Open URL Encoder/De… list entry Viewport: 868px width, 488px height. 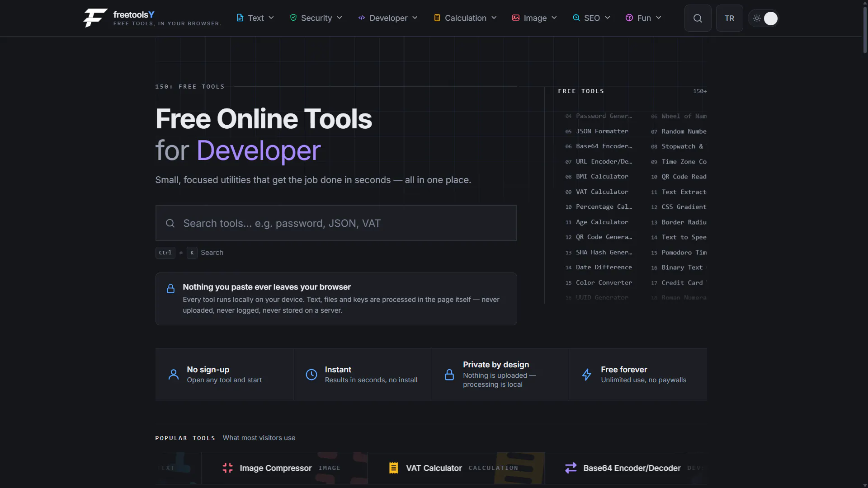click(599, 162)
